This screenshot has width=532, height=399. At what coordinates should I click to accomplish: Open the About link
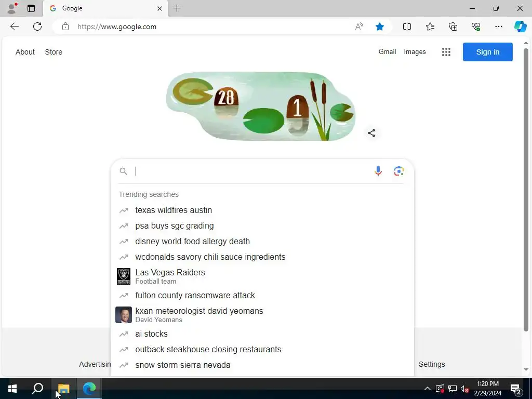click(x=25, y=52)
